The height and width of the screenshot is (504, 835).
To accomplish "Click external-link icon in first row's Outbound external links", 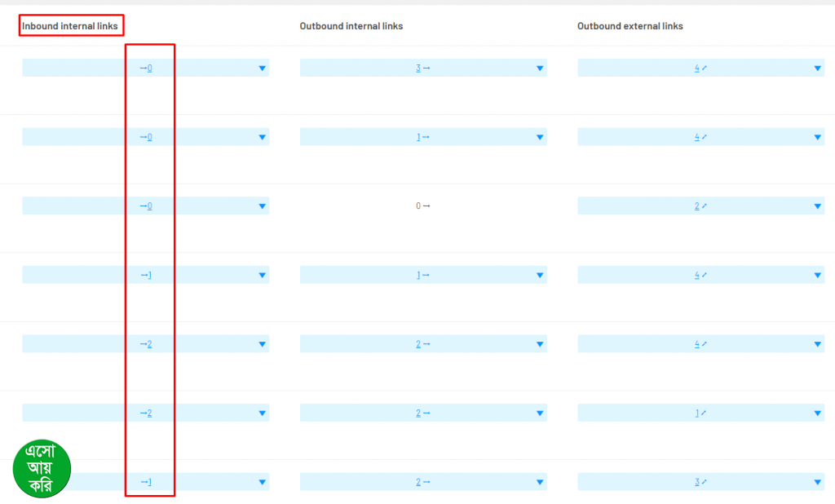I will [704, 69].
